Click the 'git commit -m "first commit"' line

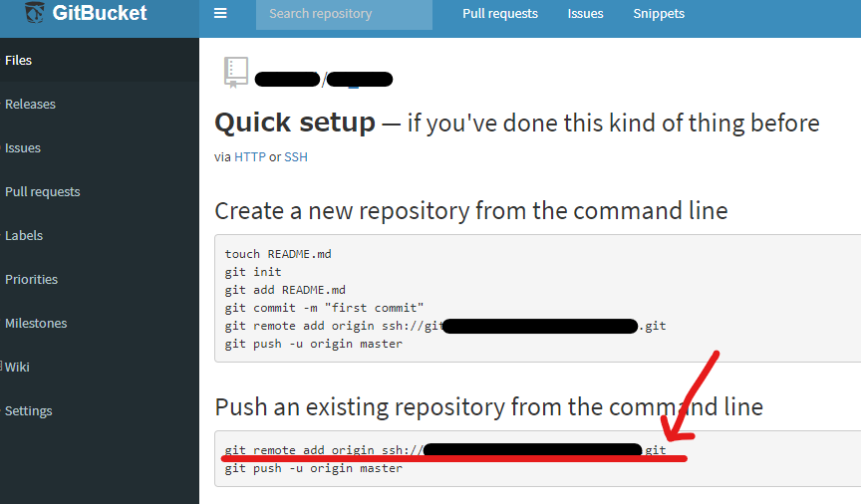pos(324,308)
